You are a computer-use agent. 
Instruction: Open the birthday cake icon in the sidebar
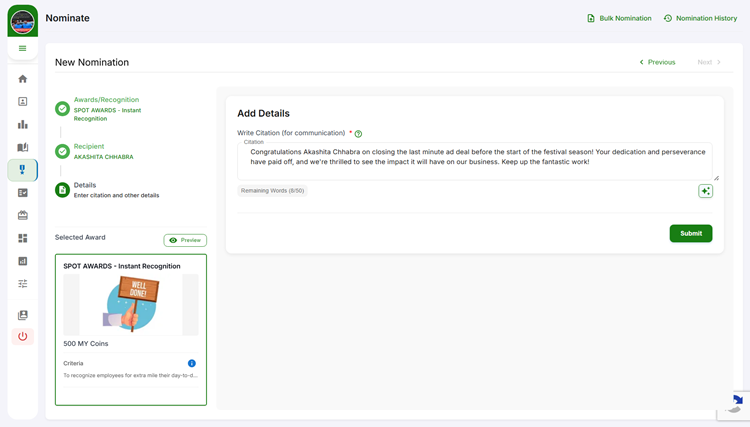point(22,215)
